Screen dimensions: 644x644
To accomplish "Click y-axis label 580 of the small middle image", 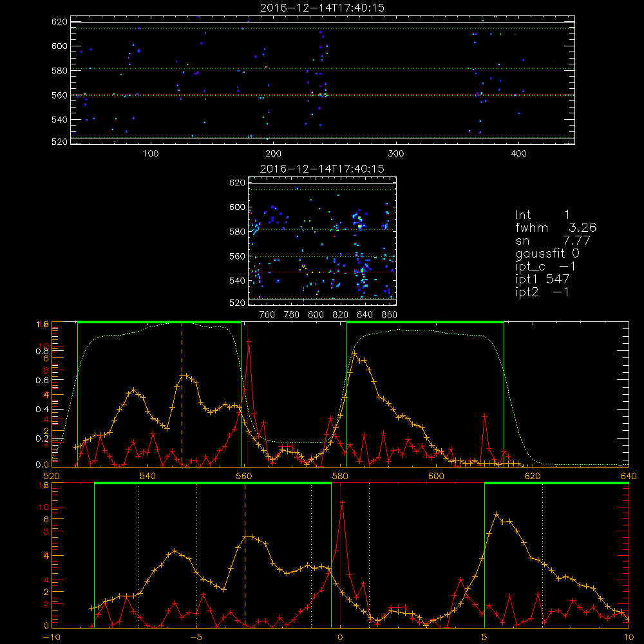I will point(238,232).
